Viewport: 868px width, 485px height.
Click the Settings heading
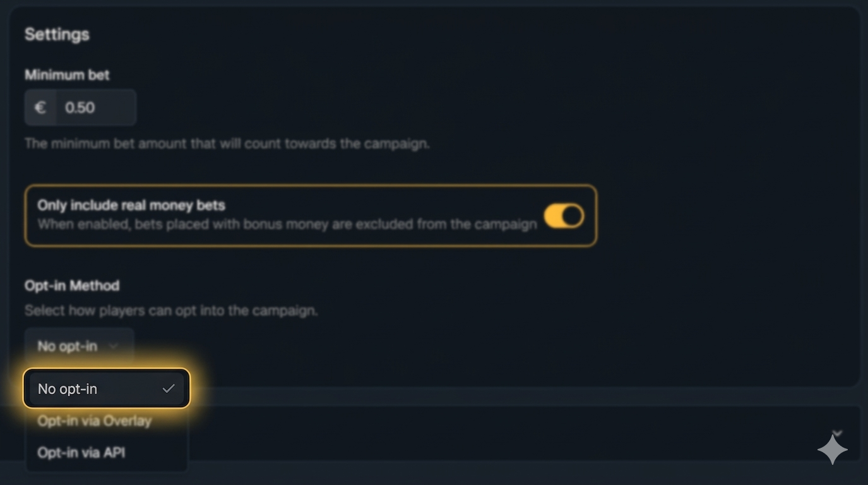click(57, 35)
